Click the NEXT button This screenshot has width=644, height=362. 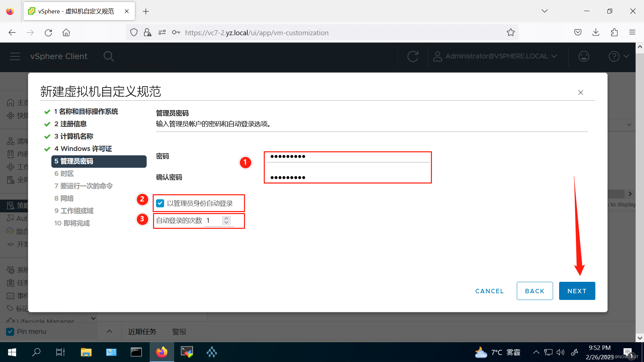coord(577,291)
